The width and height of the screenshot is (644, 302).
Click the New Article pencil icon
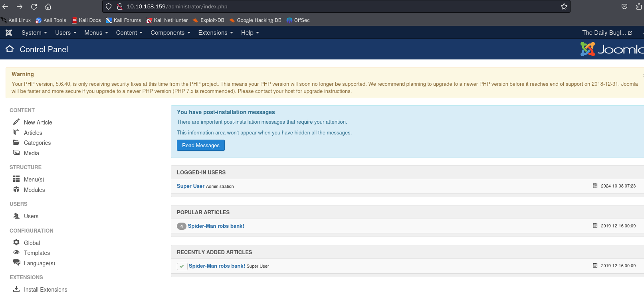pyautogui.click(x=16, y=122)
